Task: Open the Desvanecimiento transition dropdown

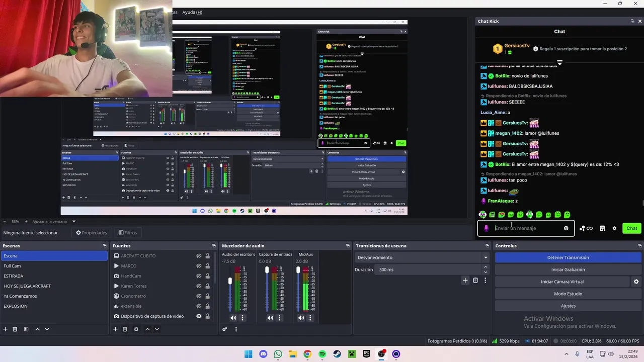Action: (422, 257)
